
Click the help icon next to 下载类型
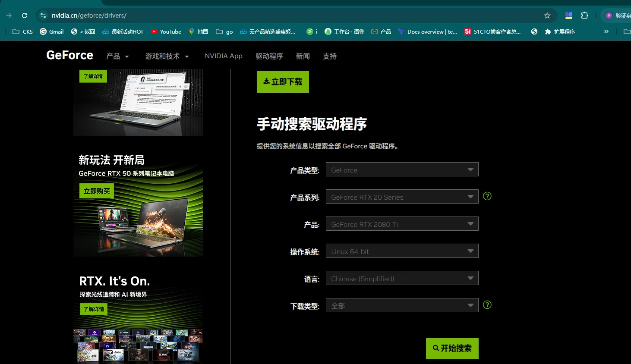pos(487,305)
